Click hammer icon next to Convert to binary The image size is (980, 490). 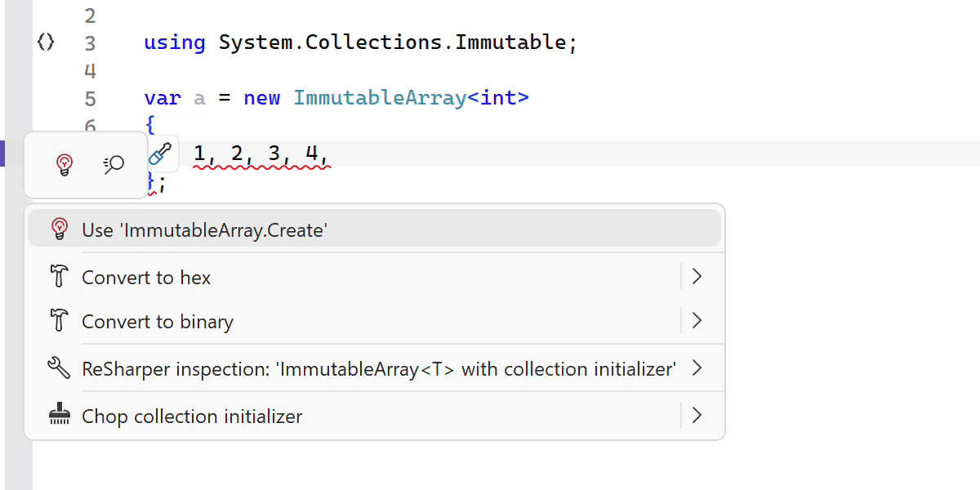click(x=59, y=322)
